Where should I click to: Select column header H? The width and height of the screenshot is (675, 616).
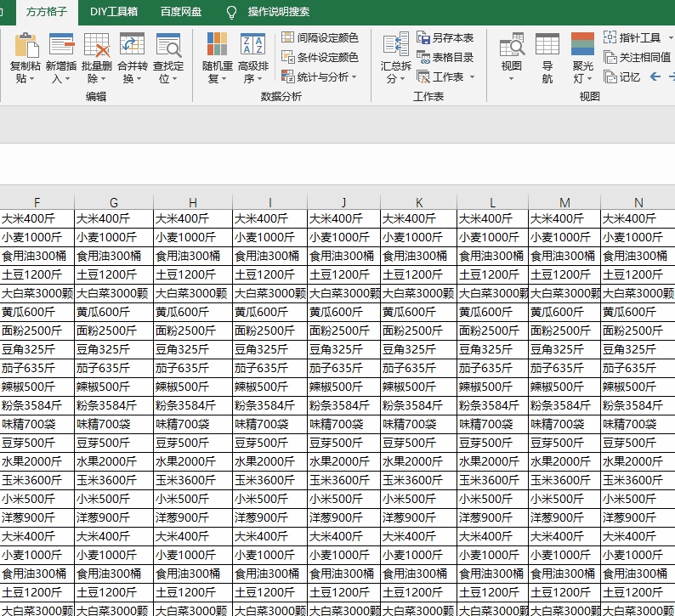click(193, 202)
